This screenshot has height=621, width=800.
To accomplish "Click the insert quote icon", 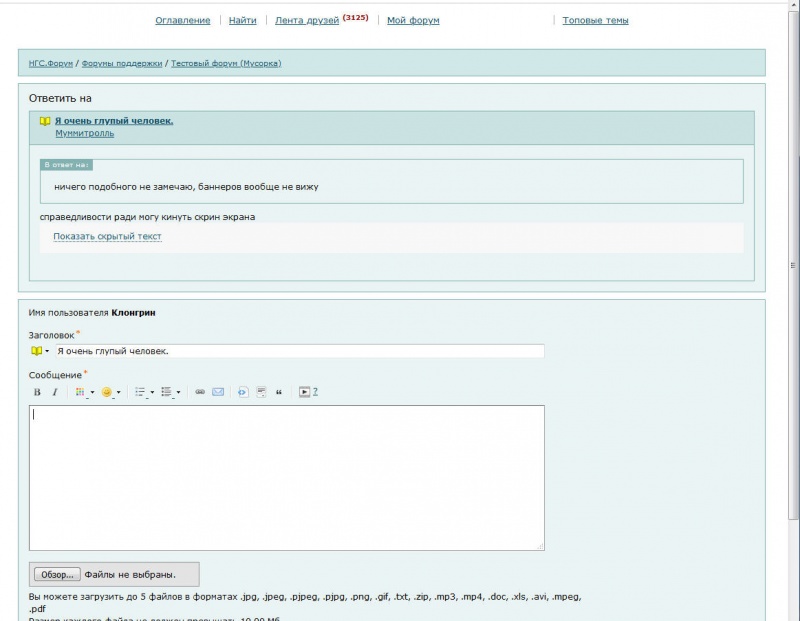I will click(x=278, y=392).
